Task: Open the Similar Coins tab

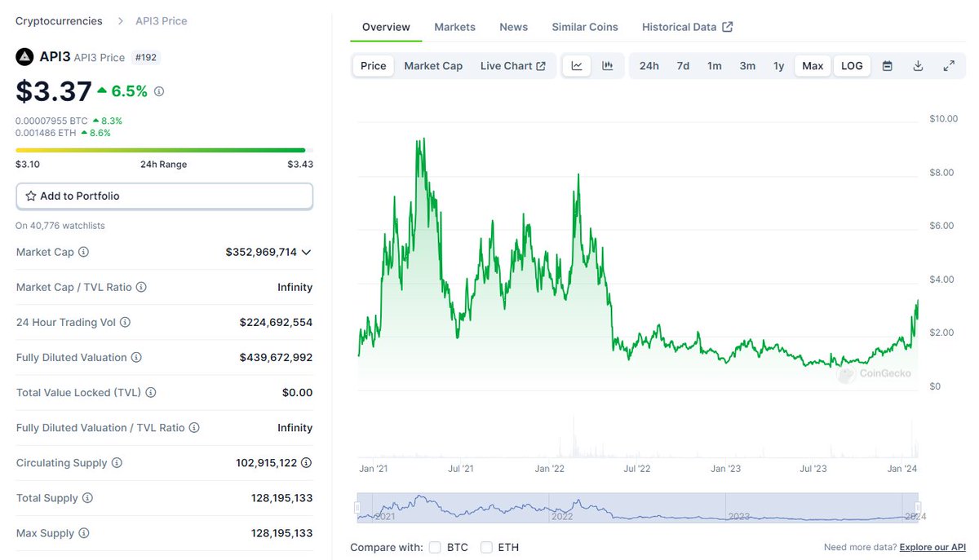Action: point(585,27)
